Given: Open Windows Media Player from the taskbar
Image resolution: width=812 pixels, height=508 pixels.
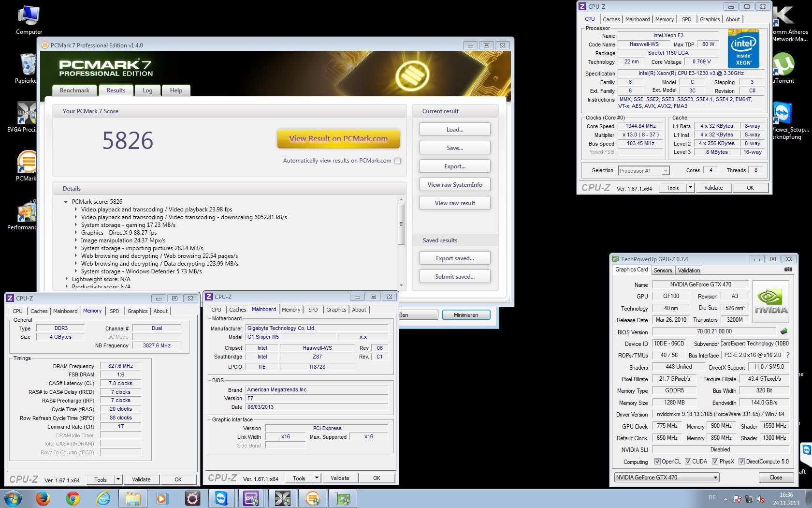Looking at the screenshot, I should pyautogui.click(x=162, y=498).
